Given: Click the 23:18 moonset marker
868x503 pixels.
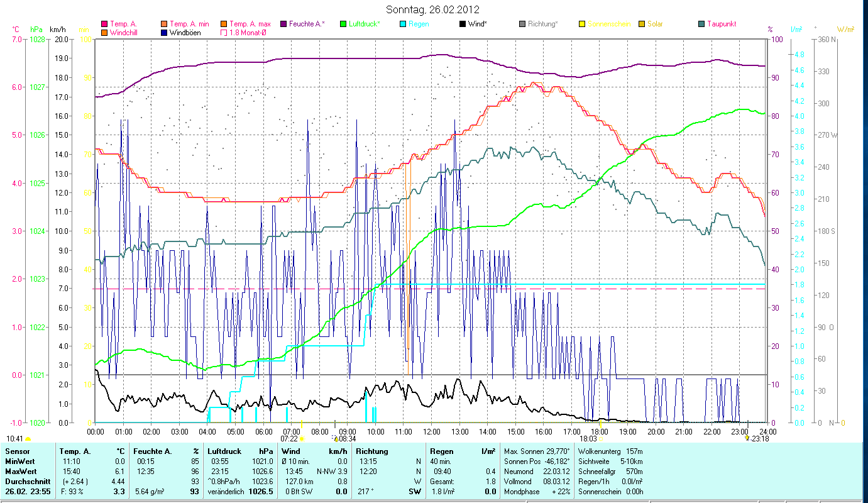Looking at the screenshot, I should [x=747, y=438].
